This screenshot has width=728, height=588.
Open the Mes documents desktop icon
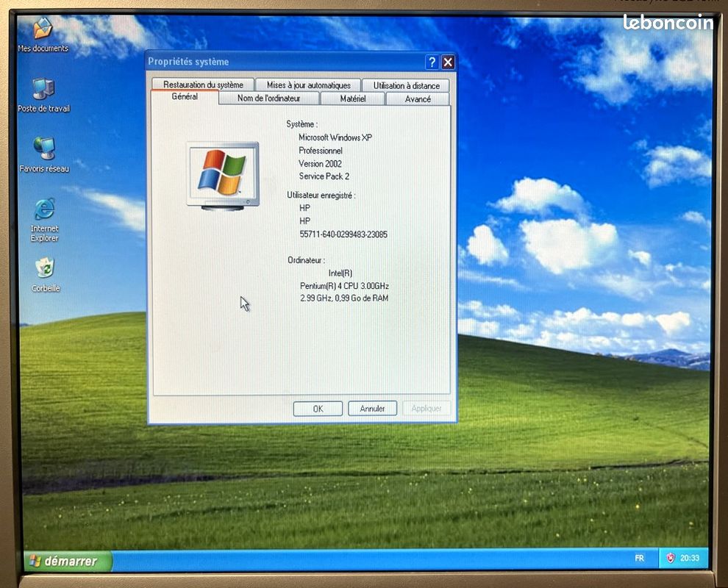click(x=43, y=35)
